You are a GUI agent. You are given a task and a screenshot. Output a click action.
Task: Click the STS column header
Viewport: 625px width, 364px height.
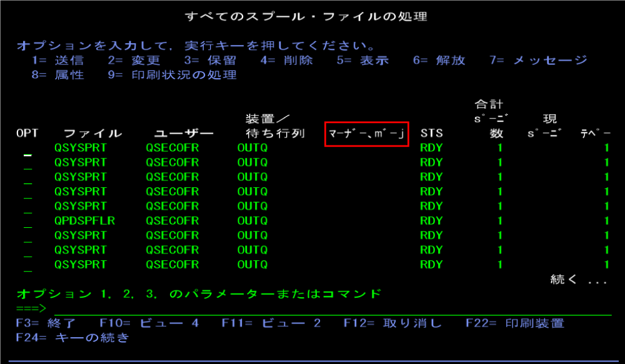432,133
